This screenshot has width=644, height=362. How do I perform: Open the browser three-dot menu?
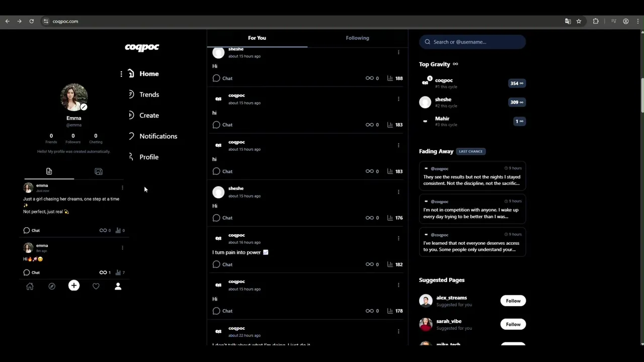point(638,21)
